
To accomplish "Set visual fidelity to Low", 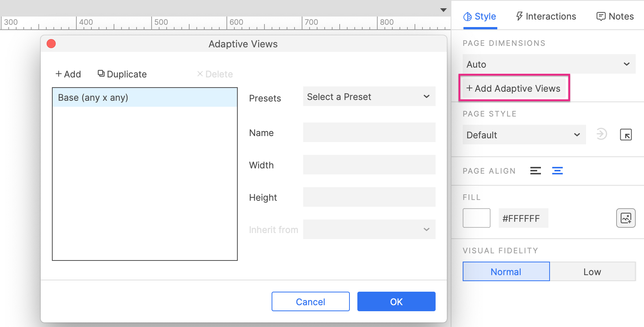I will (x=592, y=272).
